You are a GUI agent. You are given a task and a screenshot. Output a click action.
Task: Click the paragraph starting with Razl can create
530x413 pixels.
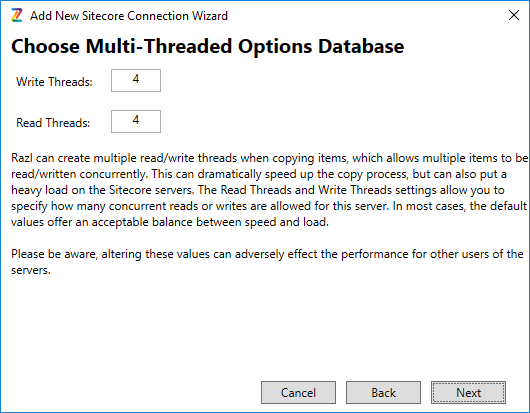pyautogui.click(x=269, y=190)
